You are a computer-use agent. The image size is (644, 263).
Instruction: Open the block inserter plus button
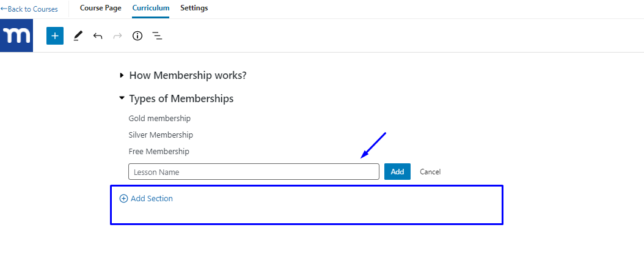55,35
